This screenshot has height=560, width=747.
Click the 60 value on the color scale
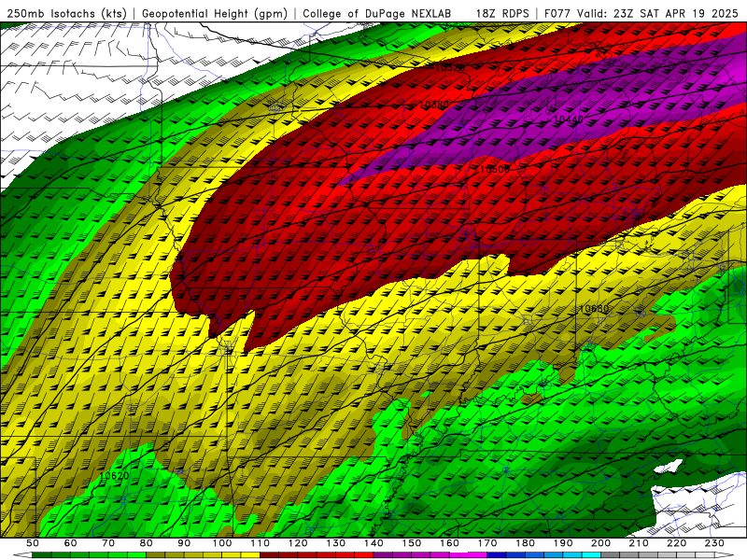pos(71,543)
